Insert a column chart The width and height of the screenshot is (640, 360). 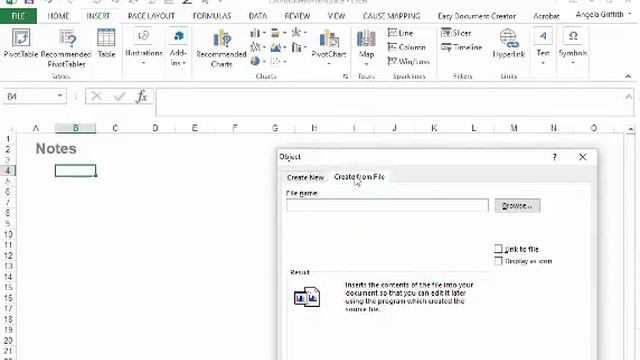click(x=257, y=33)
